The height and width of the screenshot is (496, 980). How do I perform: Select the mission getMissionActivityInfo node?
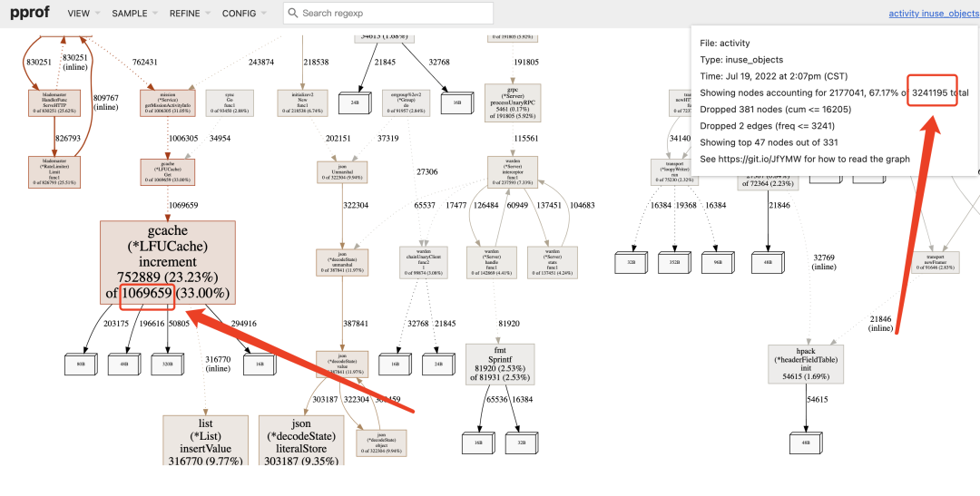click(168, 102)
